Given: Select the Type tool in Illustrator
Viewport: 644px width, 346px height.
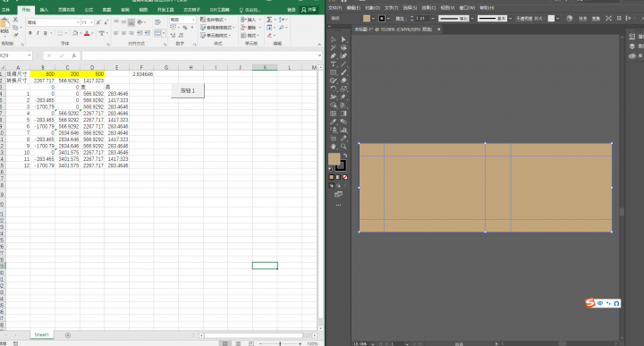Looking at the screenshot, I should (x=333, y=64).
